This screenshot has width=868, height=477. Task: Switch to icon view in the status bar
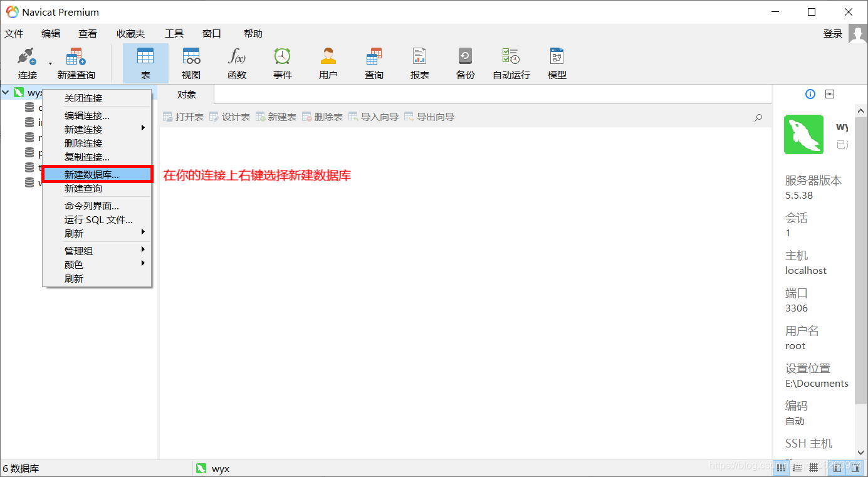tap(781, 468)
